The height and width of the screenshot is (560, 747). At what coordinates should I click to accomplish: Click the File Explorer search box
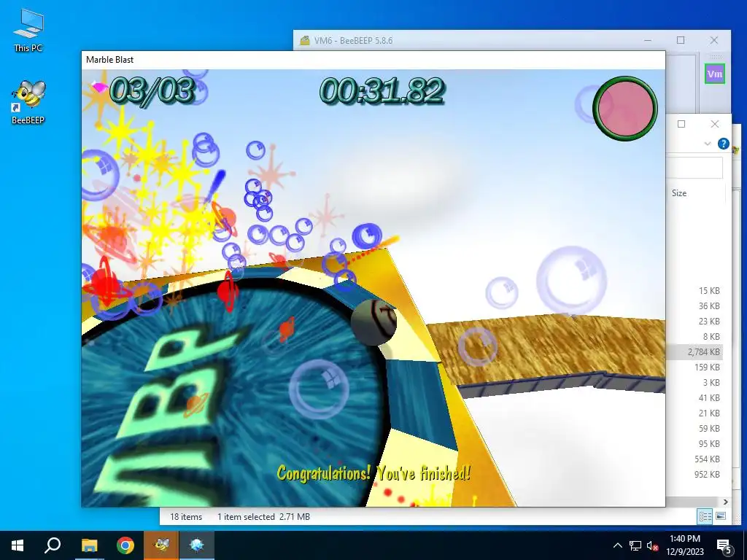[694, 168]
